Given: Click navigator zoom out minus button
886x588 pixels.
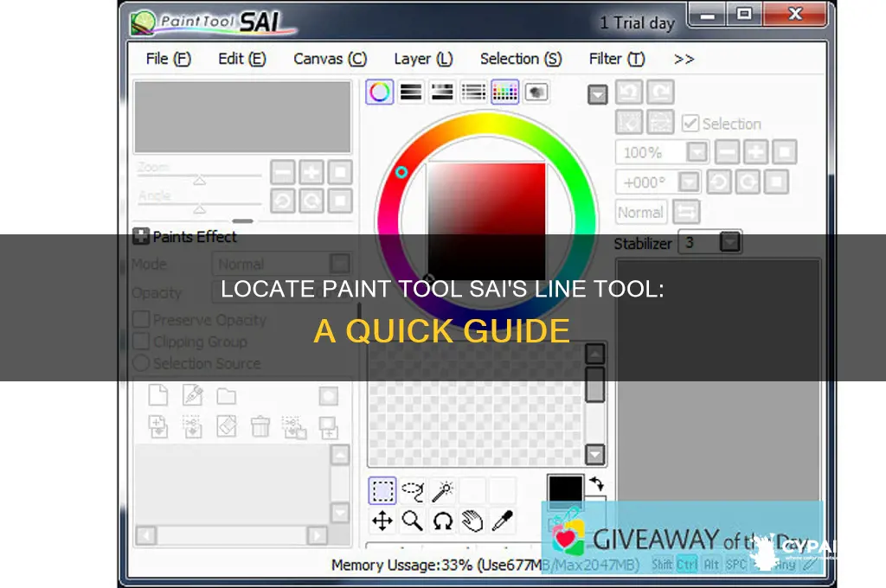Looking at the screenshot, I should coord(283,172).
